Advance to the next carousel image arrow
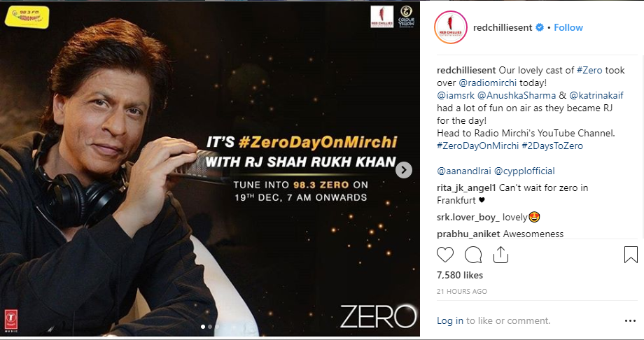 pyautogui.click(x=404, y=169)
